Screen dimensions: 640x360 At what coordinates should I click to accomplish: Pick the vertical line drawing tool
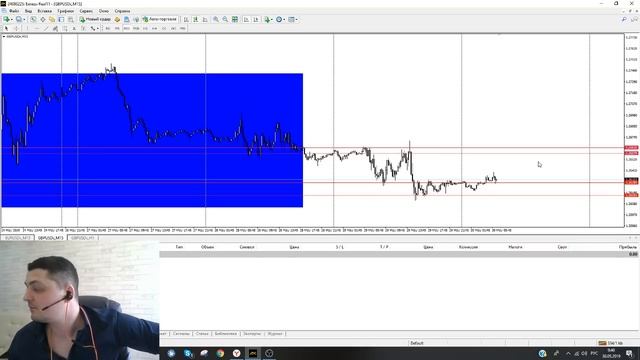point(27,28)
